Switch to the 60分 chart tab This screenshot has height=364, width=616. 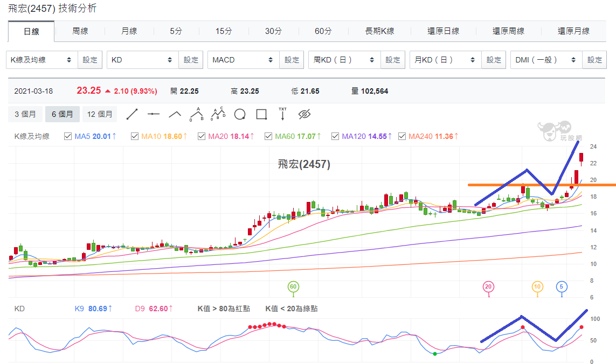pos(323,31)
